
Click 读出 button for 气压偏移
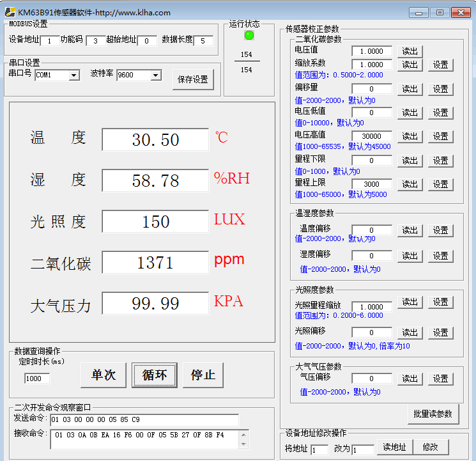tap(410, 379)
